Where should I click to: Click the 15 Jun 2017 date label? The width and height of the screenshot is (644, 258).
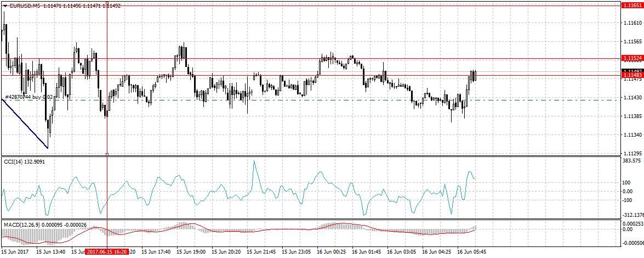point(16,251)
